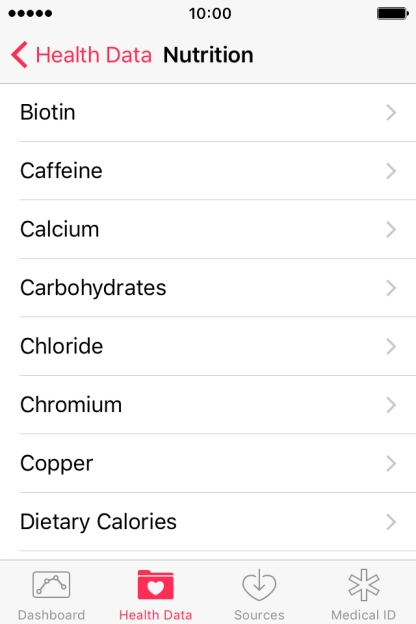View Dietary Calories details

[208, 522]
